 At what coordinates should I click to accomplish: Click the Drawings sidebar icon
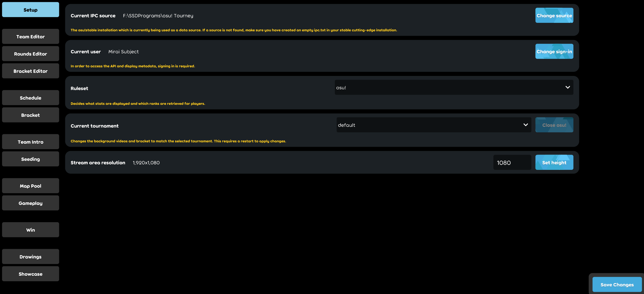(30, 256)
